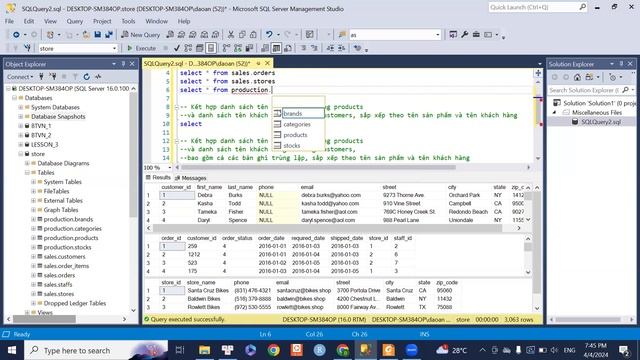Click the split editor icon above scrollbar
The height and width of the screenshot is (360, 640).
click(x=538, y=73)
